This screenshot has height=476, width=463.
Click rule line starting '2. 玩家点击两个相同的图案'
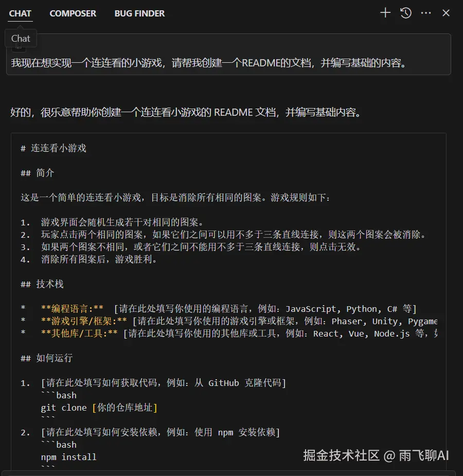pyautogui.click(x=223, y=235)
